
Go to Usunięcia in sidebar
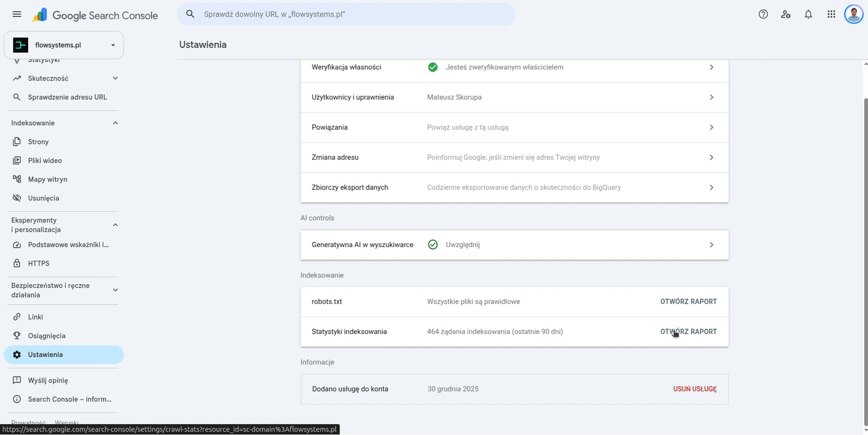[x=63, y=198]
